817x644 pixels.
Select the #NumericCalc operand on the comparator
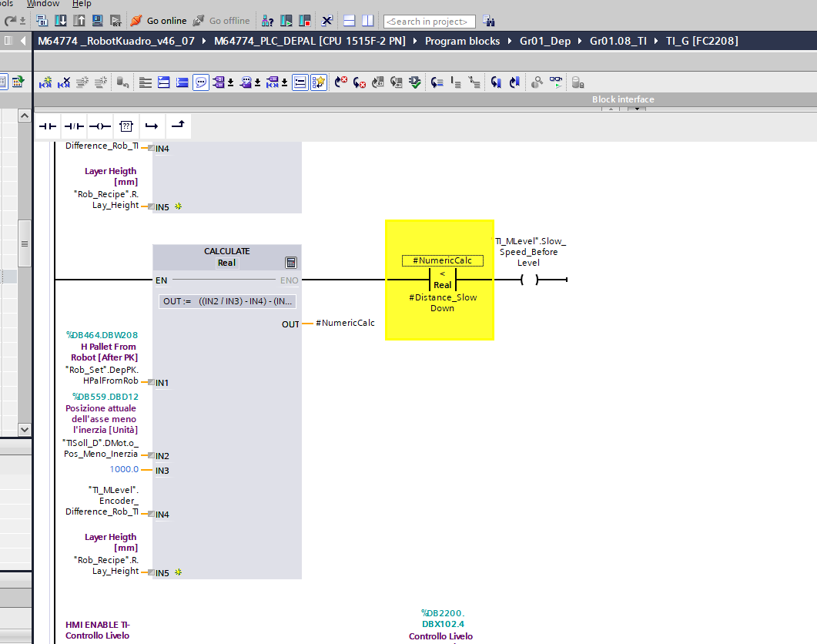tap(442, 260)
